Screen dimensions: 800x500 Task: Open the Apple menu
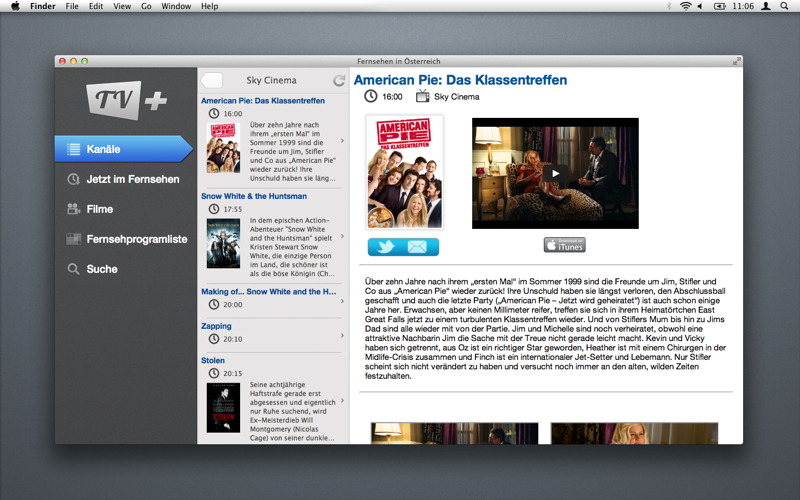pyautogui.click(x=15, y=6)
